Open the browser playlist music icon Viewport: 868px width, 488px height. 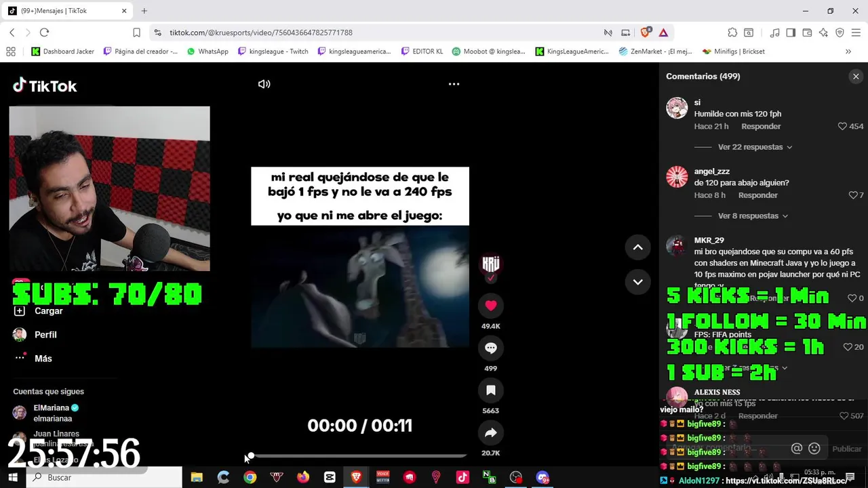[774, 33]
